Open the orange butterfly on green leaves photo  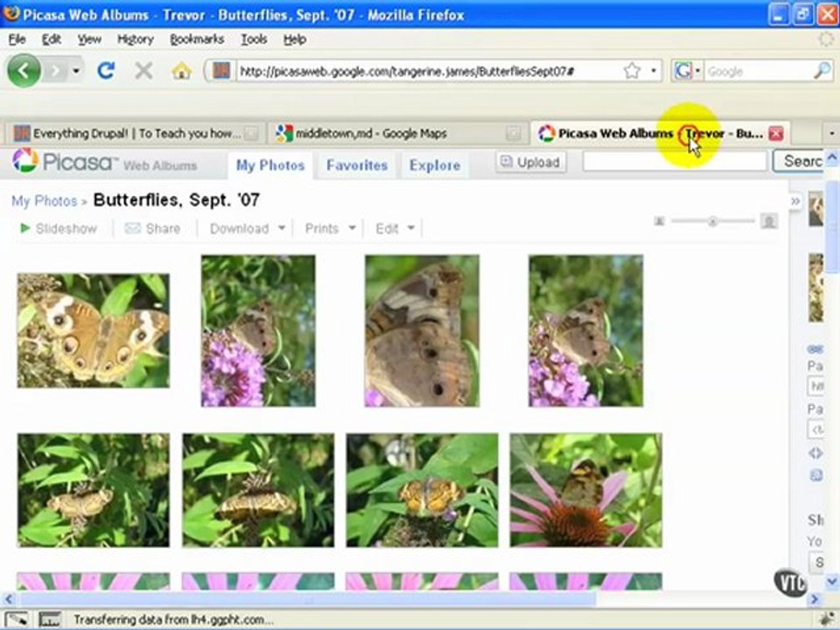click(x=422, y=490)
